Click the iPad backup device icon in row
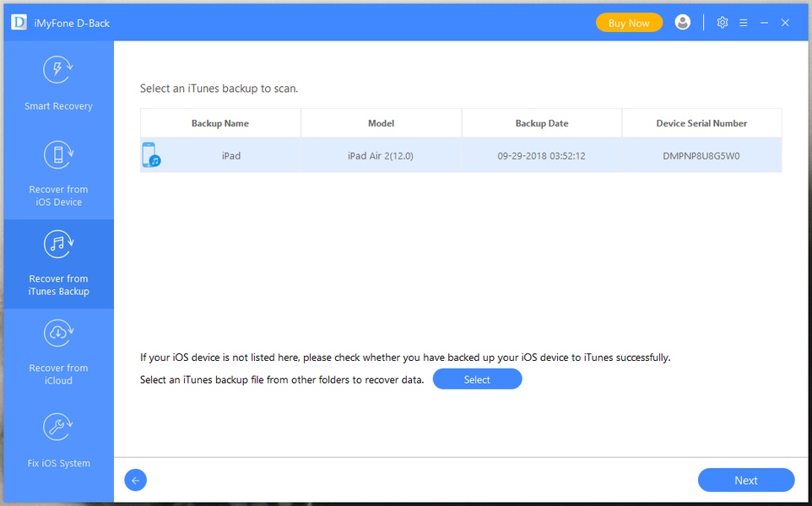The image size is (812, 506). click(x=151, y=154)
